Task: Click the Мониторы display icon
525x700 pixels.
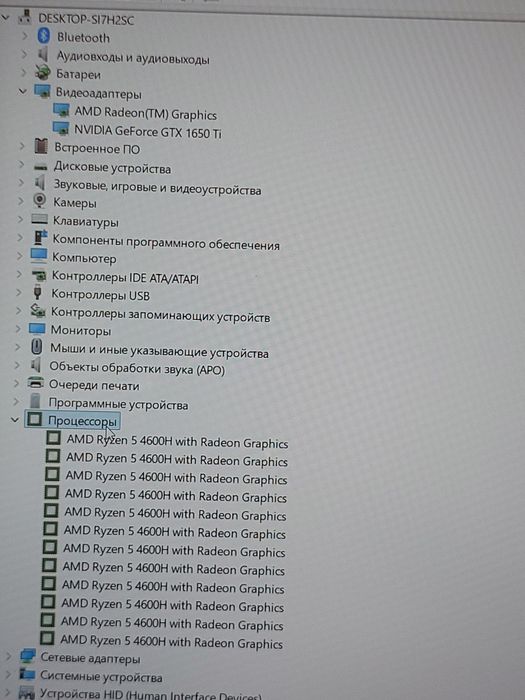Action: point(37,329)
